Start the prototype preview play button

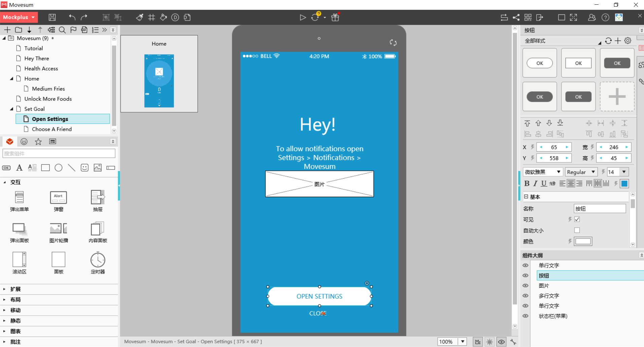pos(303,18)
